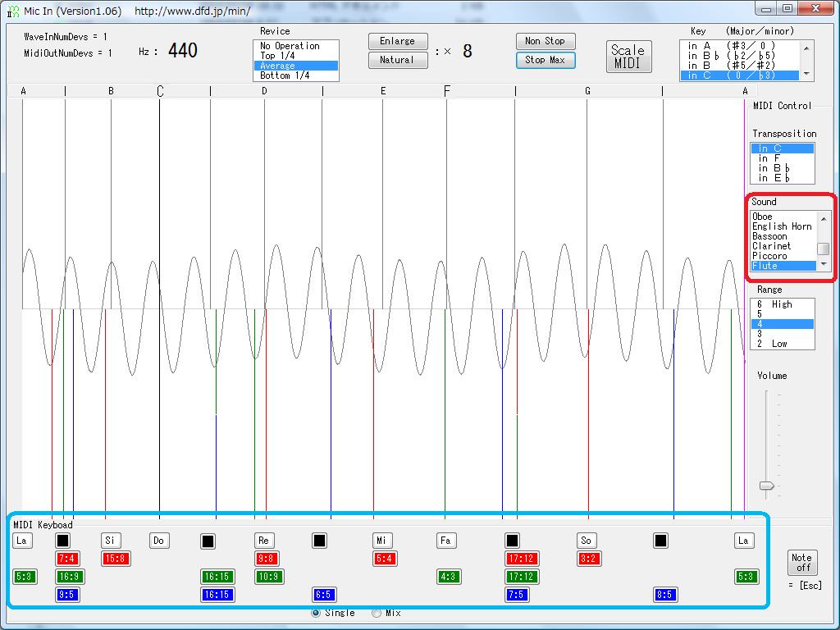This screenshot has height=630, width=840.
Task: Click the Natural button
Action: [x=398, y=60]
